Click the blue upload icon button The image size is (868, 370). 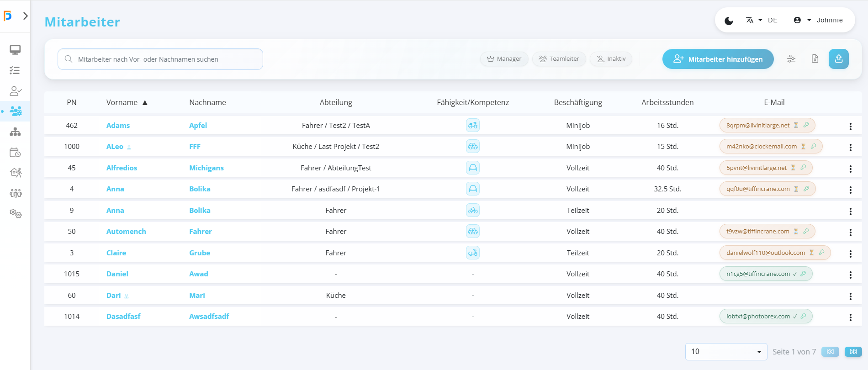[x=838, y=59]
